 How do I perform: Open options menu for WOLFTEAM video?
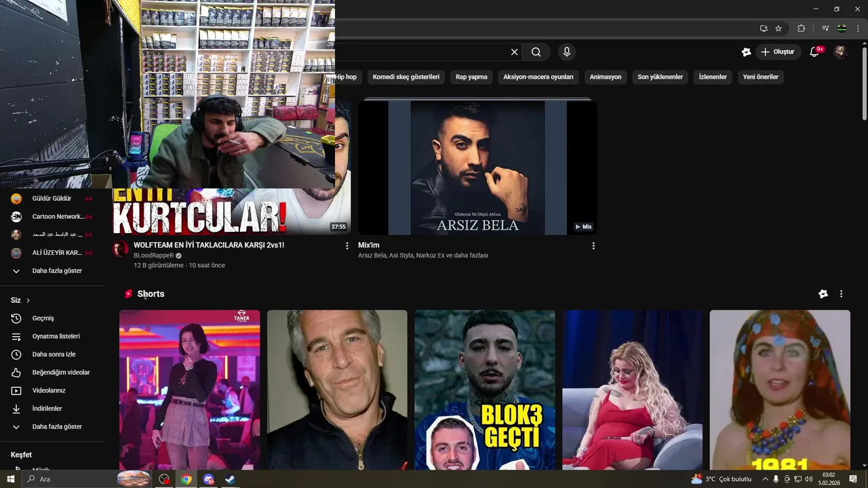click(347, 246)
